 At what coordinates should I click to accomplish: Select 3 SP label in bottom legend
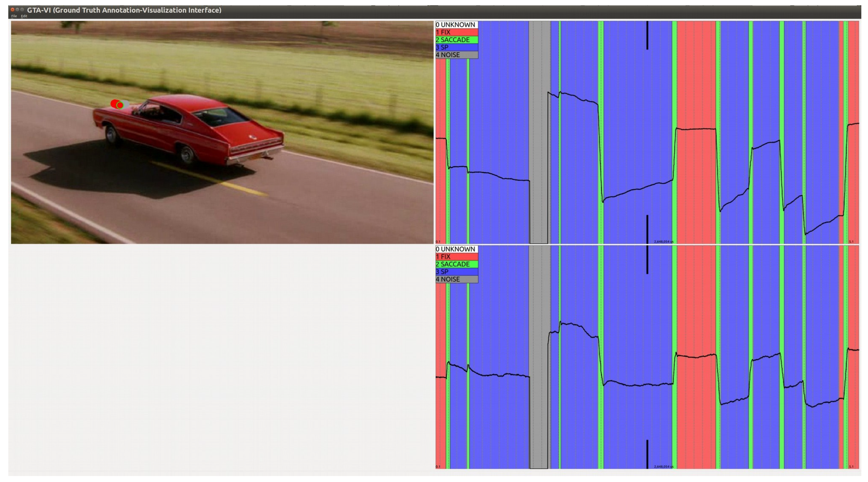[x=457, y=272]
